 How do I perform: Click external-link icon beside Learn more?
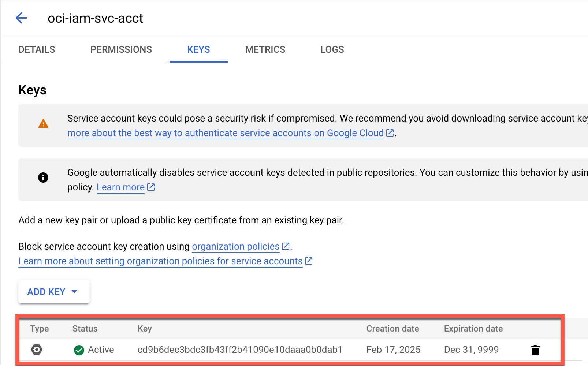(x=151, y=187)
